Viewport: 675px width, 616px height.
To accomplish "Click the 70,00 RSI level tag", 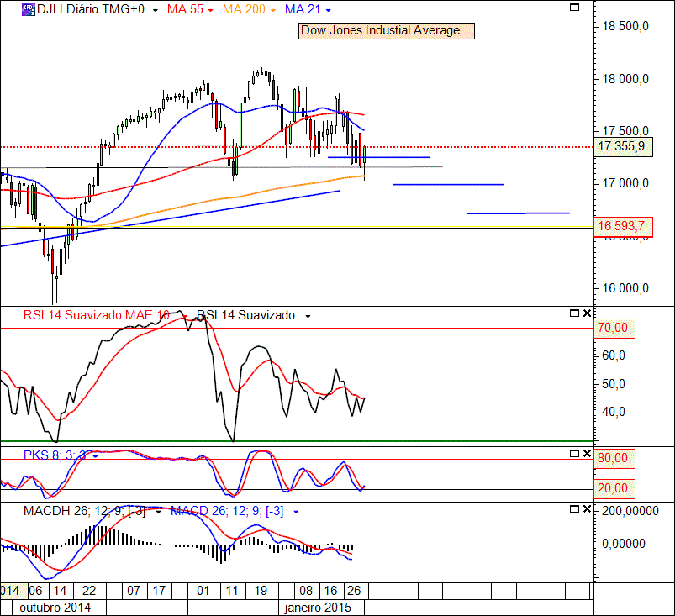I will (614, 329).
